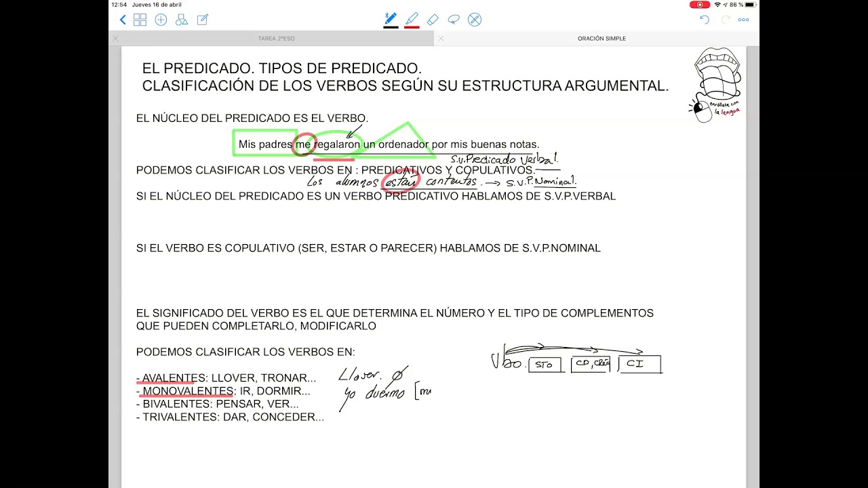Open the shapes tool
868x488 pixels.
coord(182,20)
